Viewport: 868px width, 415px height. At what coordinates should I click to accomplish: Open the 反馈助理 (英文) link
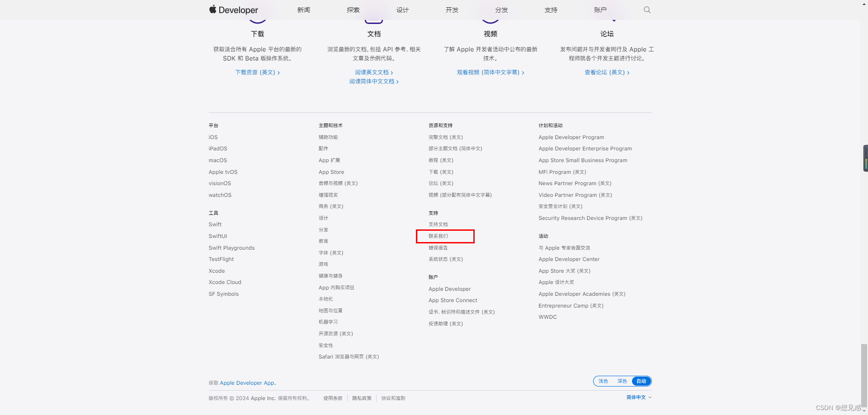tap(446, 324)
